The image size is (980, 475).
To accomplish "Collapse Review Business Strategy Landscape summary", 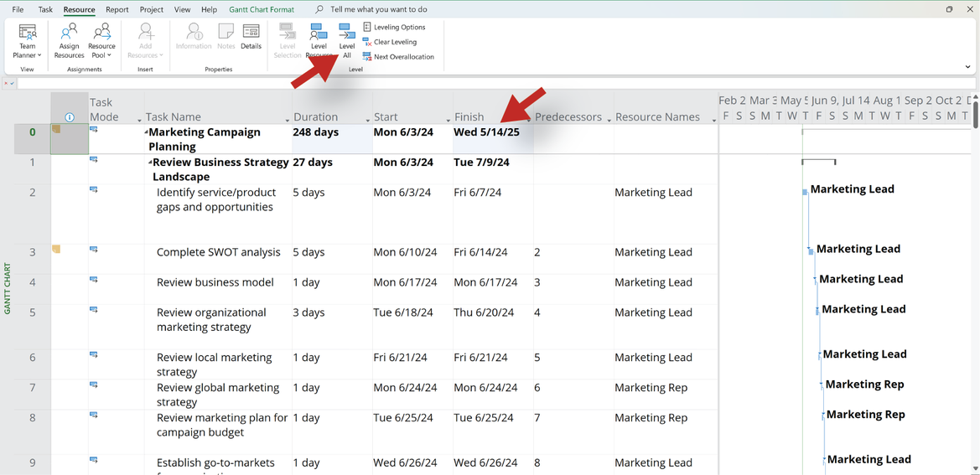I will [151, 163].
